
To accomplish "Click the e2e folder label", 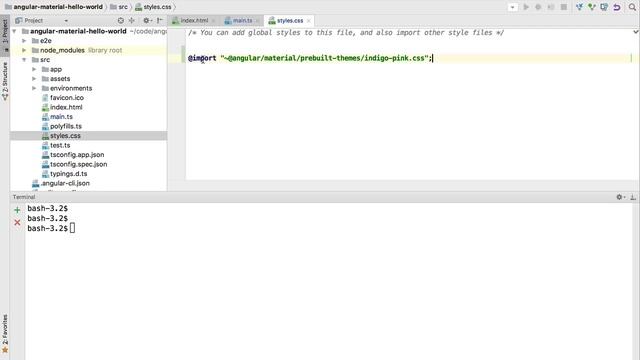I will click(46, 41).
